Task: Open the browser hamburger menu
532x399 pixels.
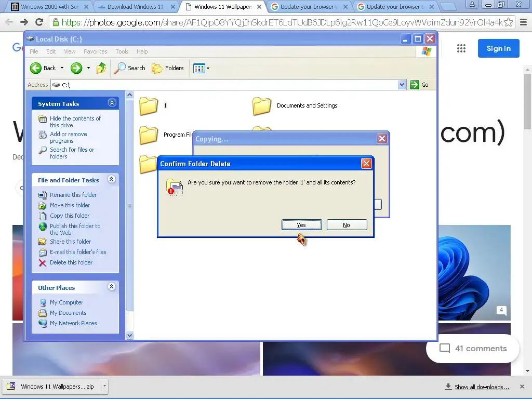Action: click(524, 22)
